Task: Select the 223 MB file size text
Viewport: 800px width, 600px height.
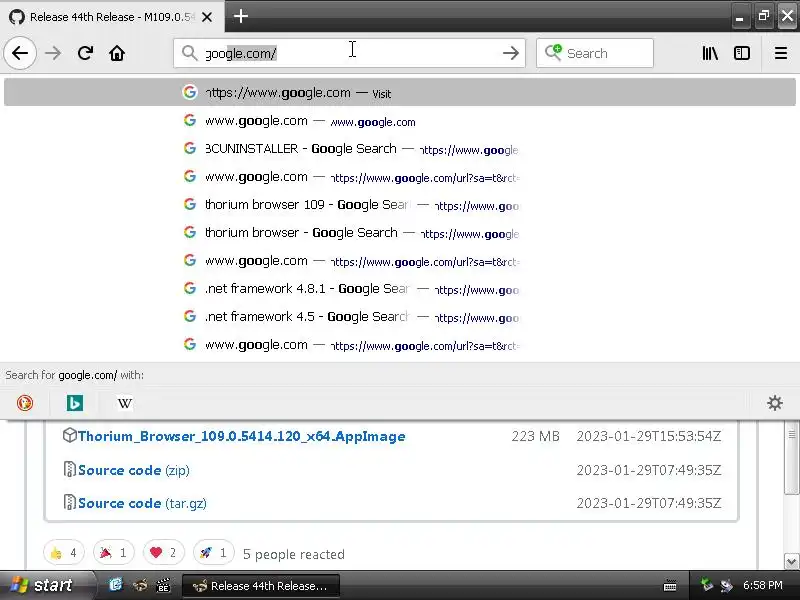Action: [x=536, y=436]
